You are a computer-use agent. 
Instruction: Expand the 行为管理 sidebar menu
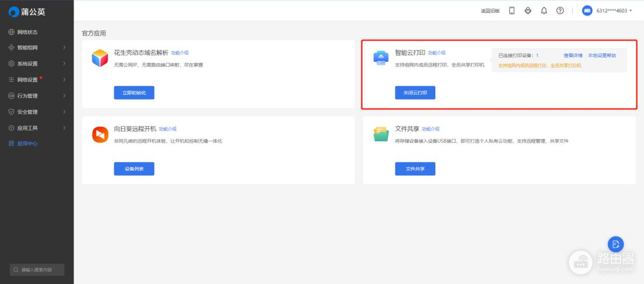pyautogui.click(x=36, y=96)
